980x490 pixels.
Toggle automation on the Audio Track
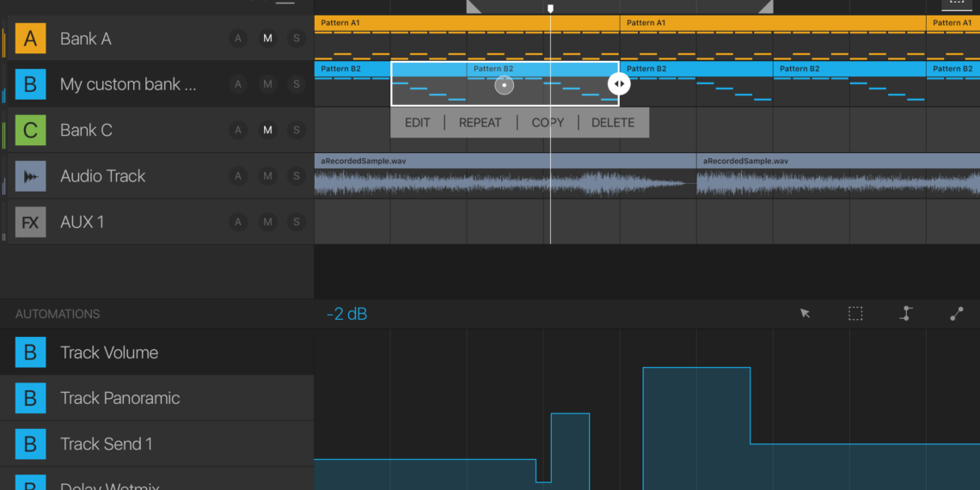point(238,176)
